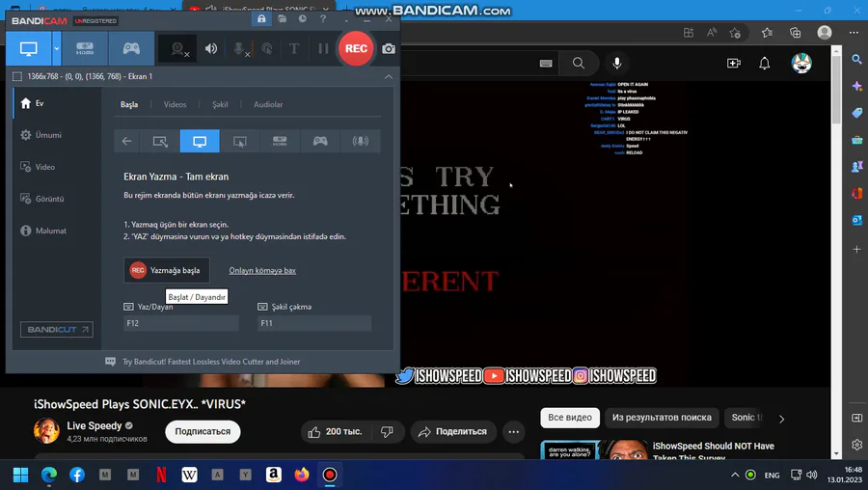
Task: Click Yaz/Dayan hotkey field F12
Action: (x=181, y=323)
